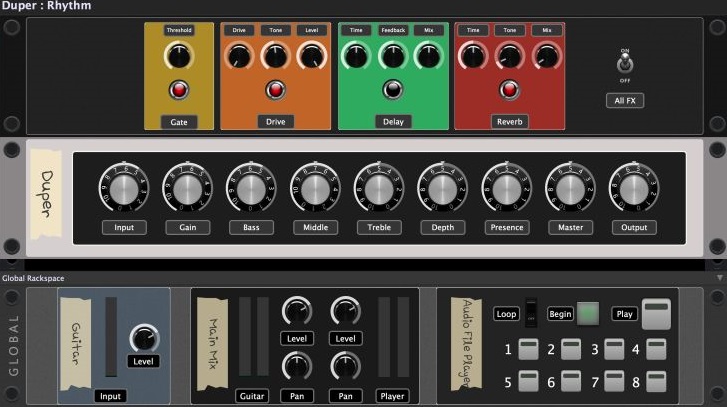
Task: Click the All FX label
Action: [x=625, y=101]
